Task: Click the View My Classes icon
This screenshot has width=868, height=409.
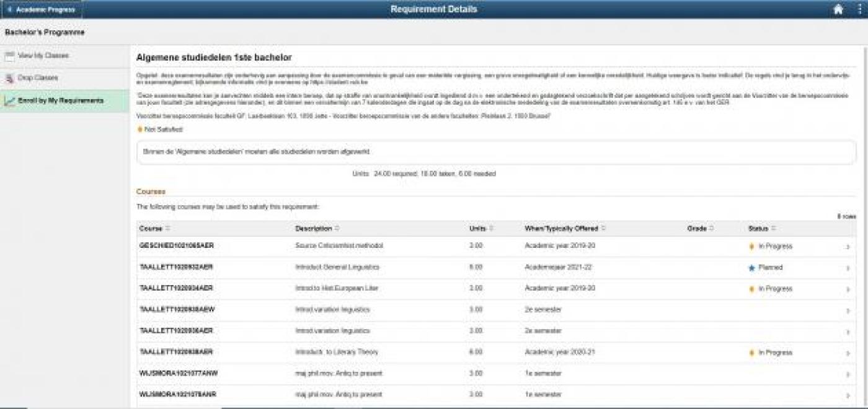Action: pyautogui.click(x=9, y=56)
